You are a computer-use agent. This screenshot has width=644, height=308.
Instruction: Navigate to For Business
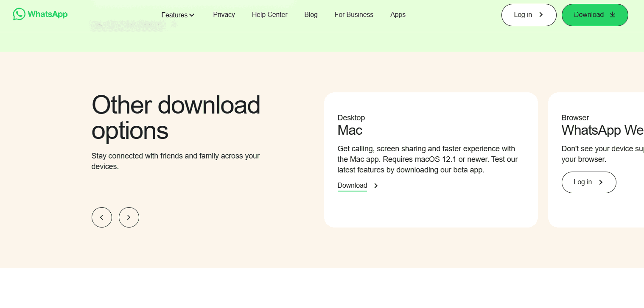coord(354,14)
